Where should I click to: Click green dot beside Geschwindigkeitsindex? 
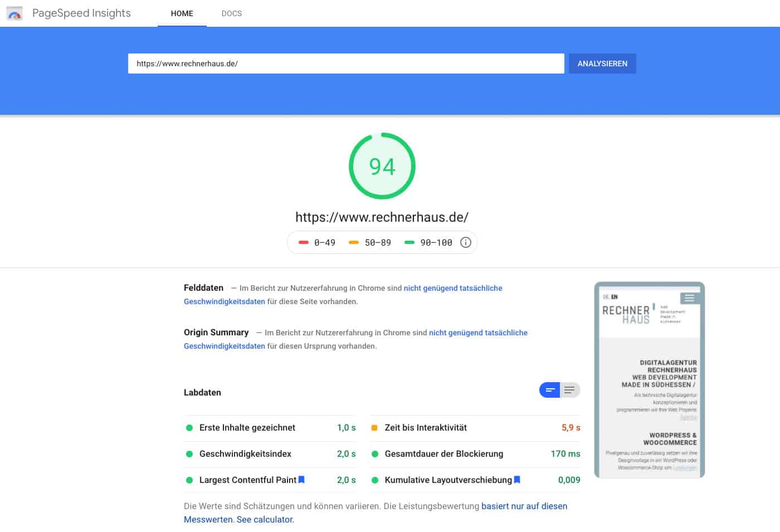[189, 454]
